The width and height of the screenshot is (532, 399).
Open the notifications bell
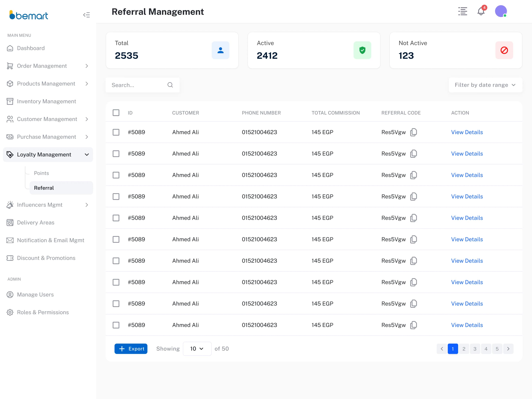pos(481,11)
